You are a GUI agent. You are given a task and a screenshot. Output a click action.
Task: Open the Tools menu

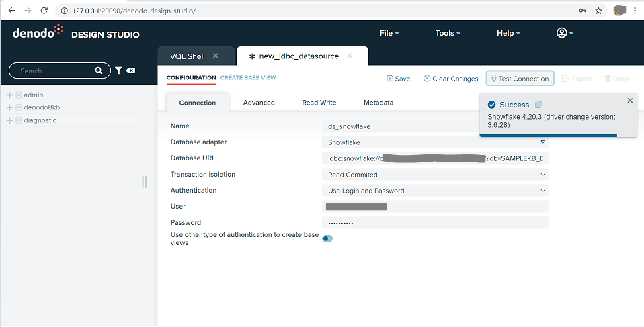[448, 33]
